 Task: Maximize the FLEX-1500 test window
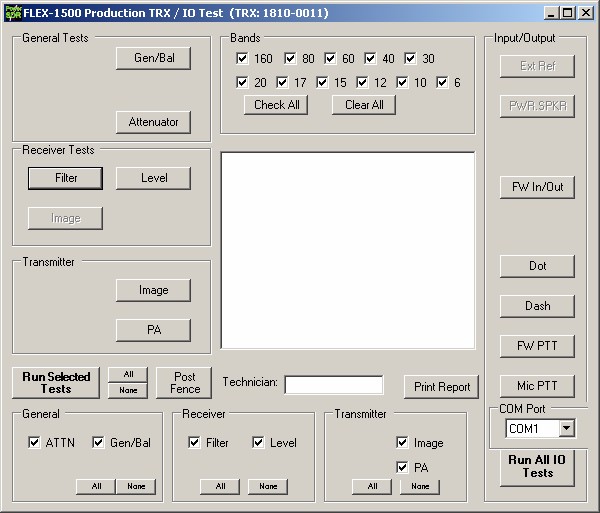click(567, 13)
